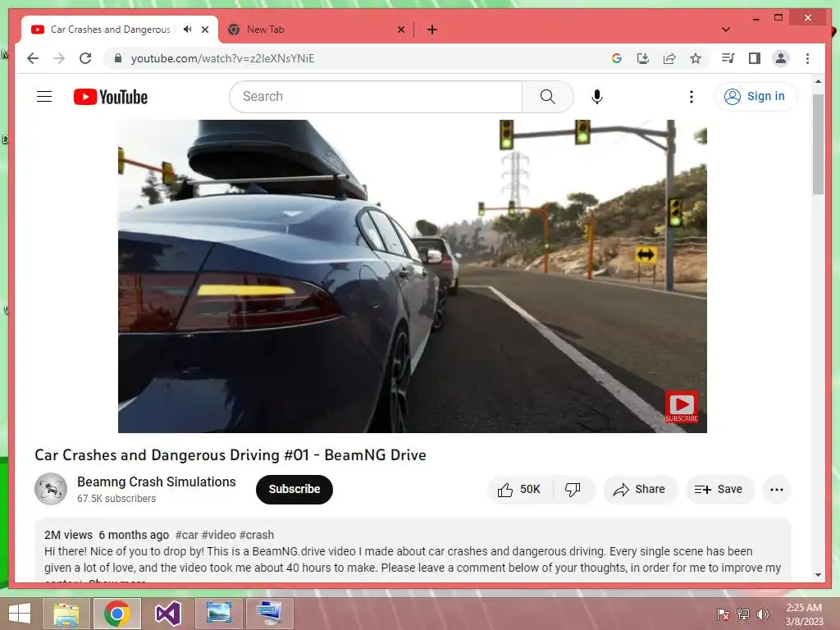Expand the video description box
Image resolution: width=840 pixels, height=630 pixels.
pyautogui.click(x=413, y=550)
